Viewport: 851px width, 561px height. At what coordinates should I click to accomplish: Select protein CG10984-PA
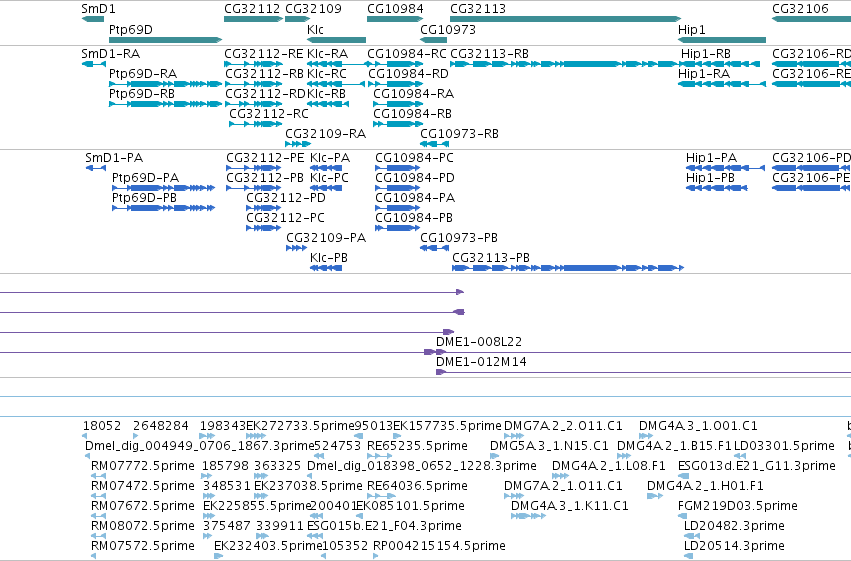pos(397,208)
